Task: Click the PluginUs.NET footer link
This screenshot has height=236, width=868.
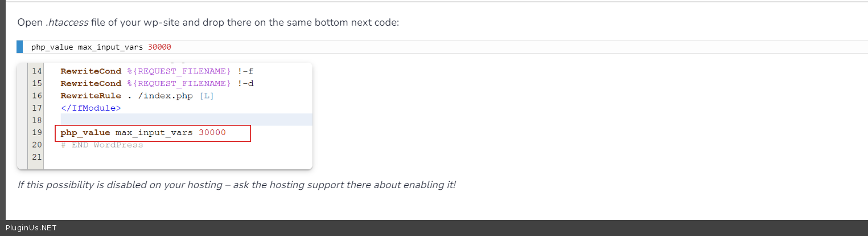Action: (31, 228)
